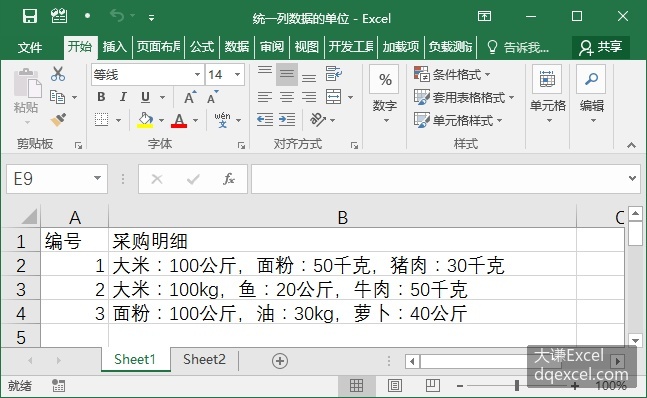Toggle center horizontal alignment
Screen dimensions: 647x398
[287, 97]
